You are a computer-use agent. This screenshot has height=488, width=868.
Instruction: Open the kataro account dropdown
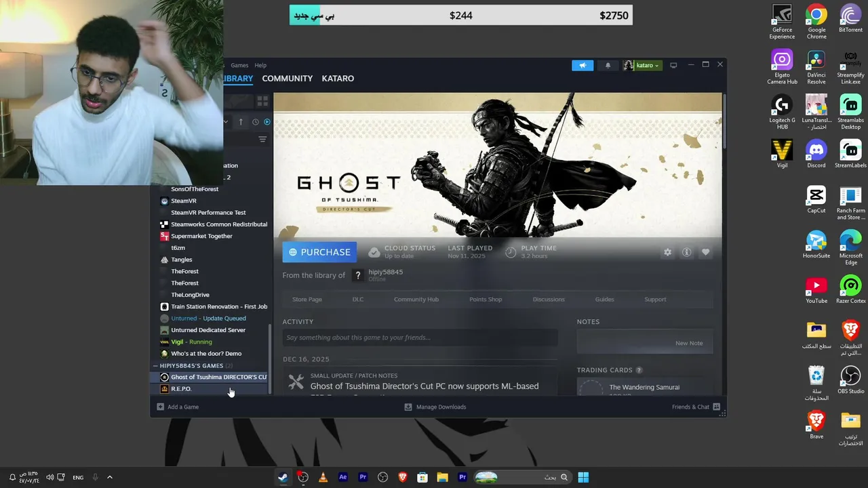pos(642,65)
